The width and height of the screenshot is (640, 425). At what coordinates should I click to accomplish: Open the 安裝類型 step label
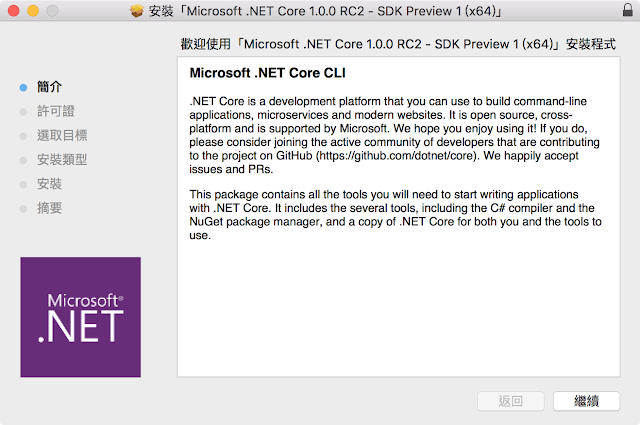pos(61,159)
